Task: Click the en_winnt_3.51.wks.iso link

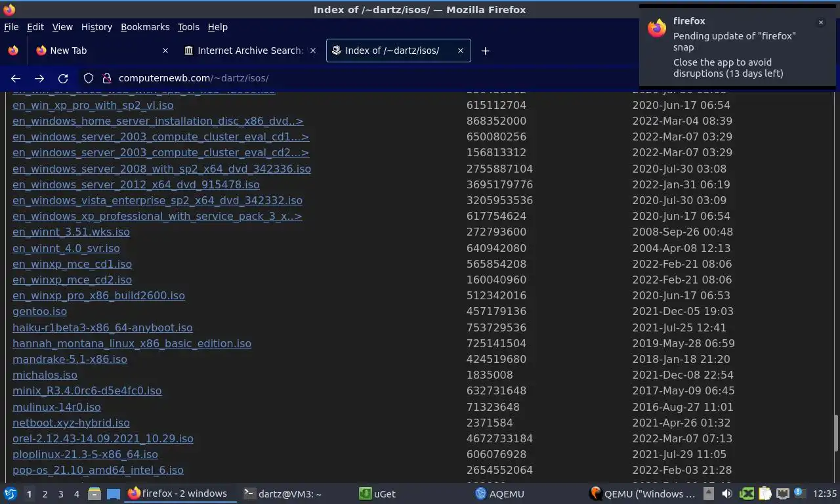Action: [71, 232]
